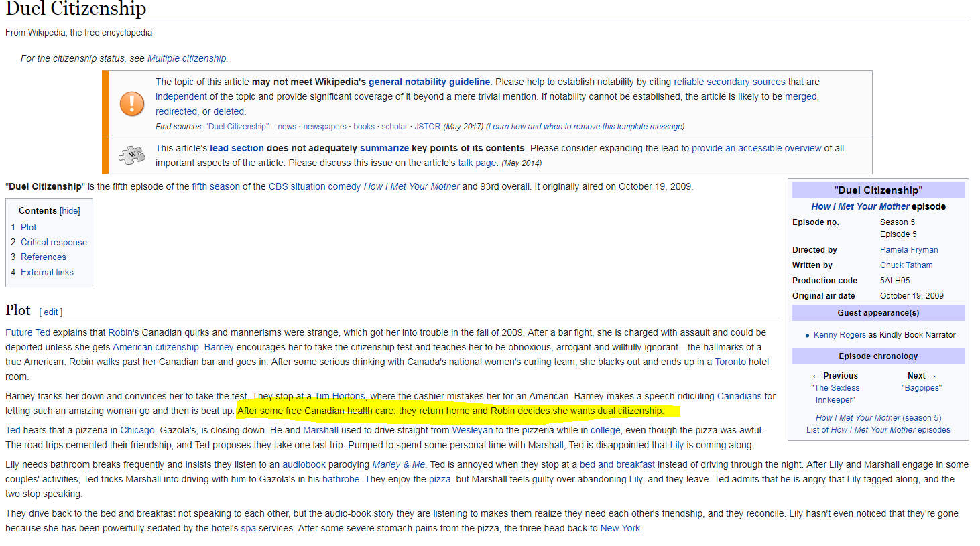This screenshot has height=546, width=980.
Task: Open List of How I Met Your Mother episodes
Action: 878,430
